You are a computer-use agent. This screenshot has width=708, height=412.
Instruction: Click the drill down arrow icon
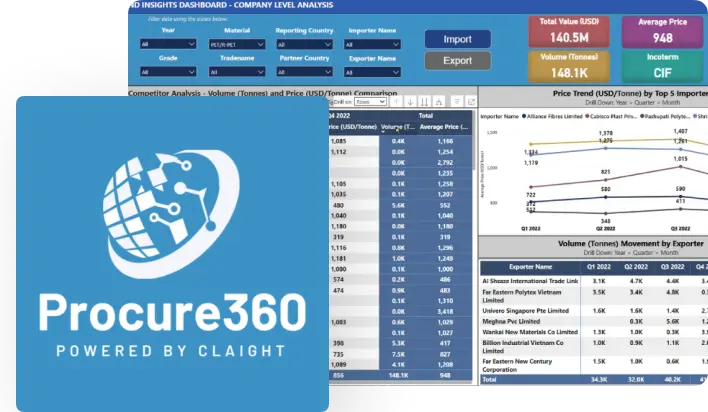(411, 101)
